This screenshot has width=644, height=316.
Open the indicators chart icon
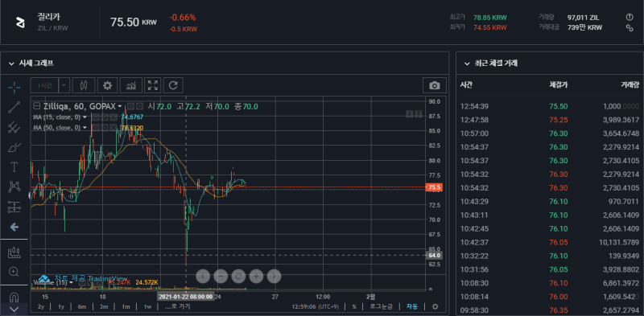131,85
